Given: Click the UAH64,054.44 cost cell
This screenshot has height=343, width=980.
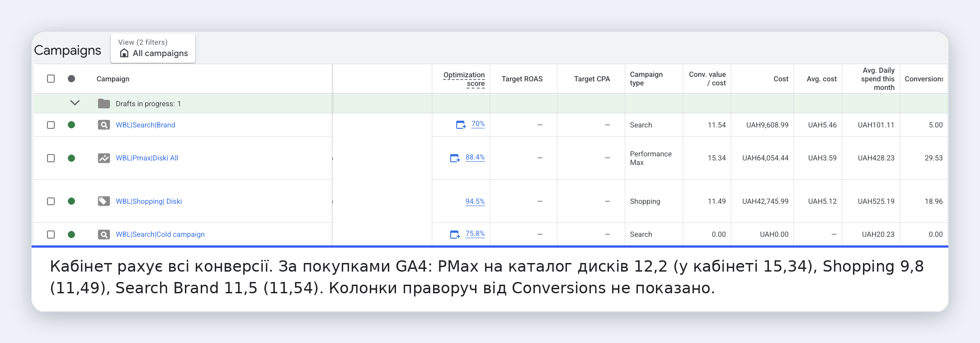Looking at the screenshot, I should (765, 158).
